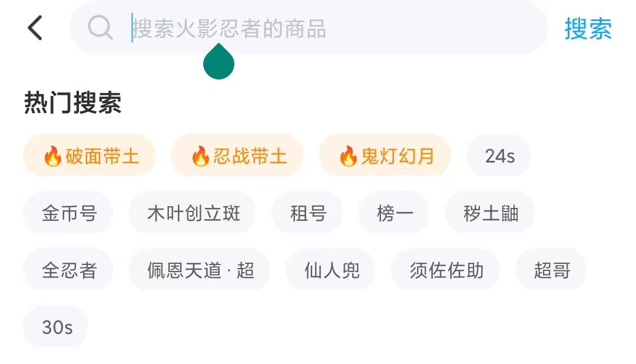Choose hot search tag 忍战带土

click(237, 156)
